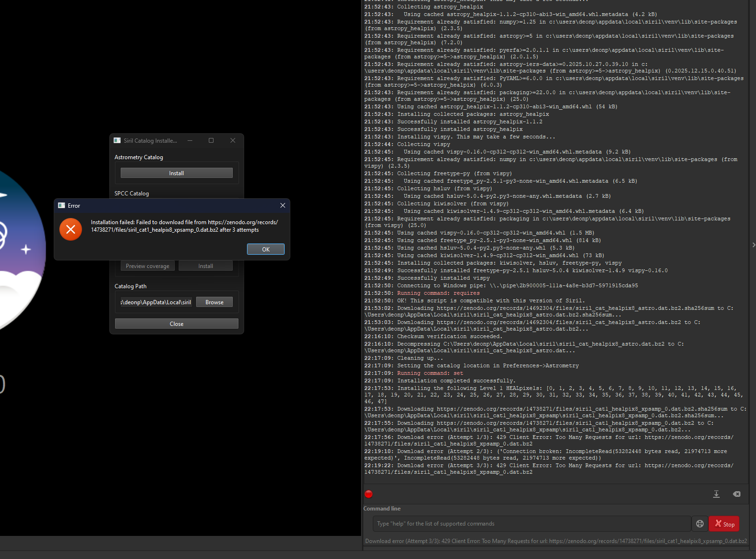Click the red error cross icon
The image size is (756, 559).
click(71, 229)
